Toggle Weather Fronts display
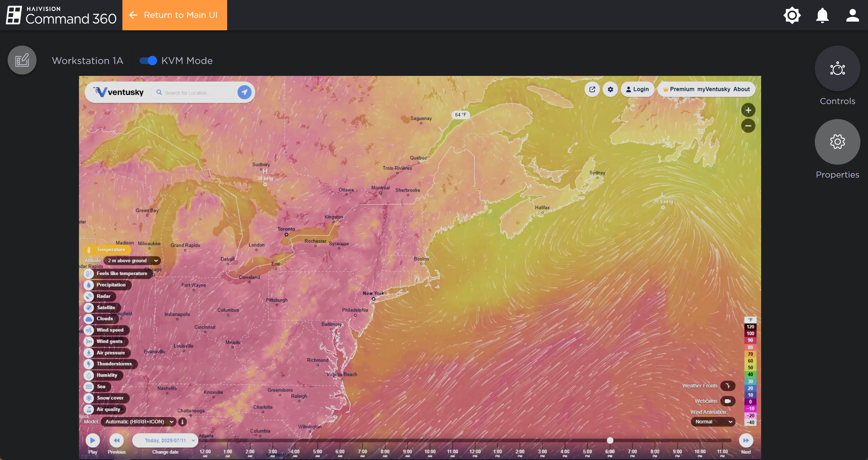Viewport: 868px width, 460px height. [x=727, y=385]
